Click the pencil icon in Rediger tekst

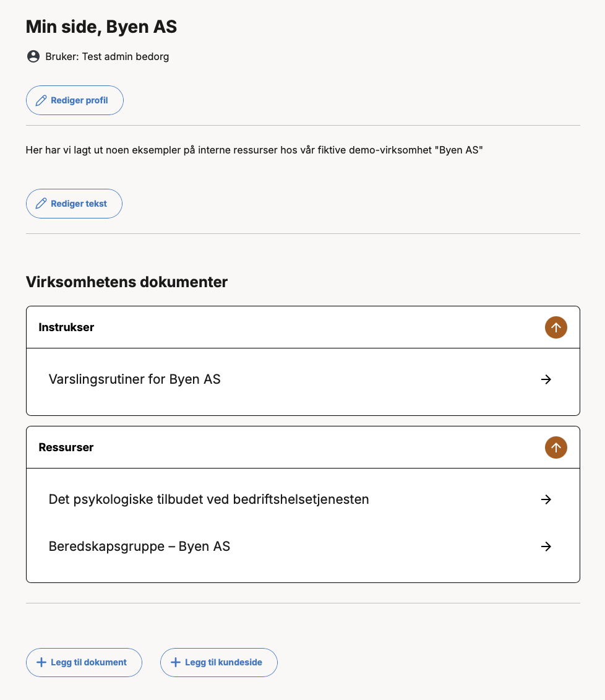pyautogui.click(x=41, y=204)
